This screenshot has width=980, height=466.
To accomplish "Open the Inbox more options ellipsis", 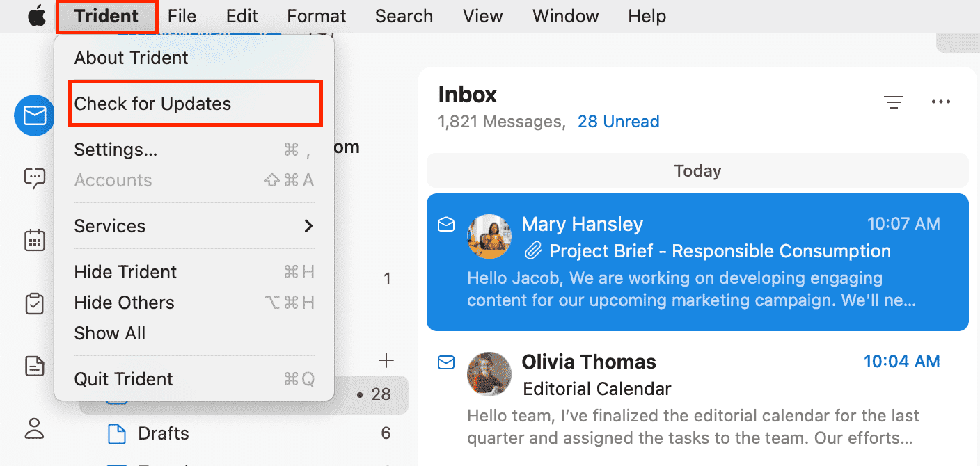I will [x=940, y=102].
